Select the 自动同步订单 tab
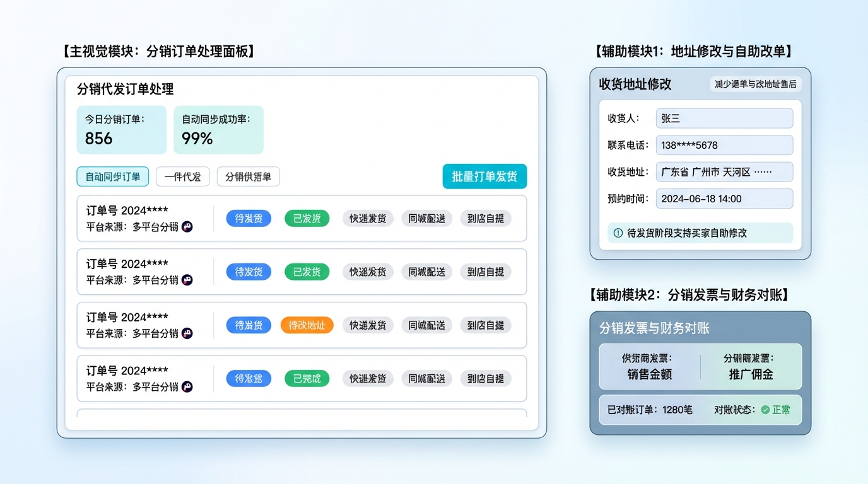Screen dimensions: 868x484 coord(113,176)
